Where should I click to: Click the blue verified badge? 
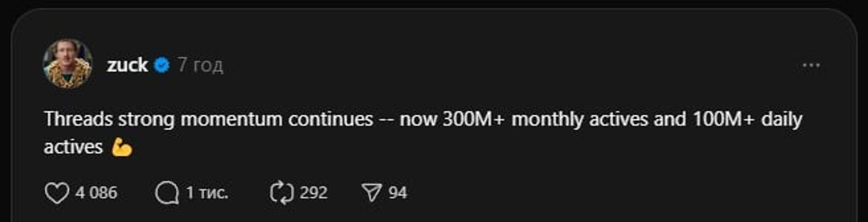pos(162,65)
